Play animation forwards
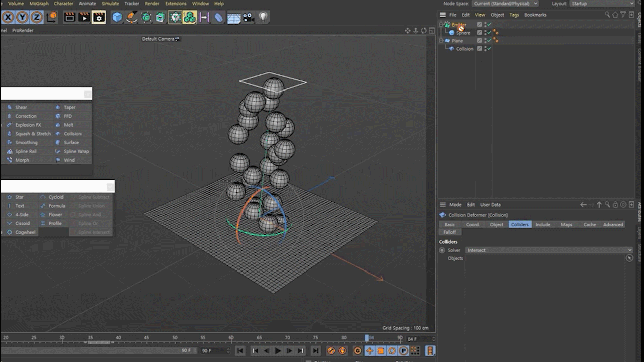This screenshot has width=644, height=362. (278, 351)
